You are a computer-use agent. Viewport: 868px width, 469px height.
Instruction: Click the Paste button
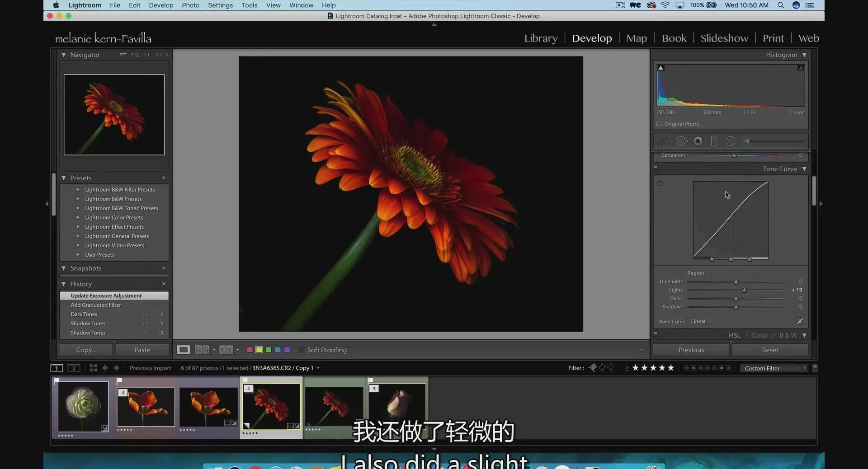pos(142,350)
